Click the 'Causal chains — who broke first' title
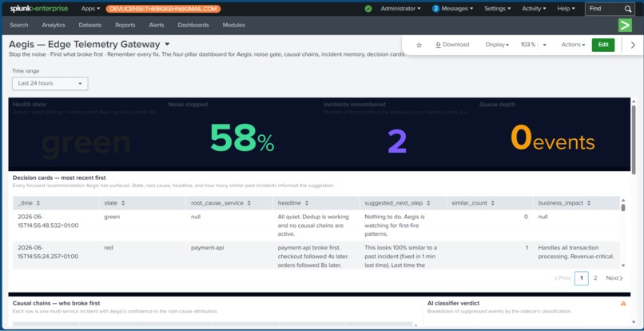The height and width of the screenshot is (331, 644). tap(56, 303)
